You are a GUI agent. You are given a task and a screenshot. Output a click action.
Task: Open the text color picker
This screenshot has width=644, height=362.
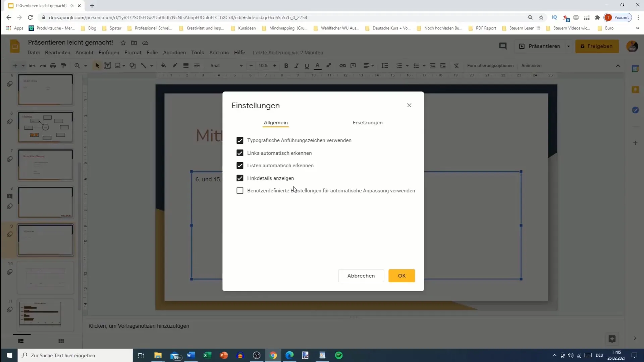click(318, 66)
